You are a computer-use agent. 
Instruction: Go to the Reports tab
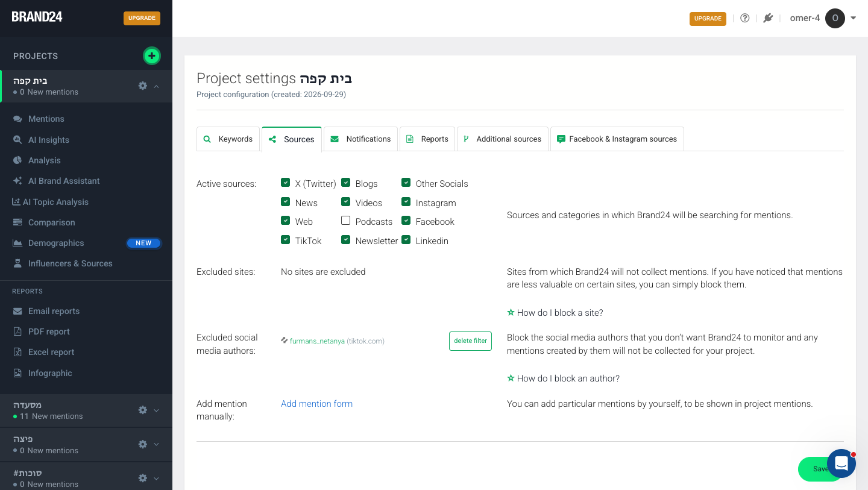(427, 139)
